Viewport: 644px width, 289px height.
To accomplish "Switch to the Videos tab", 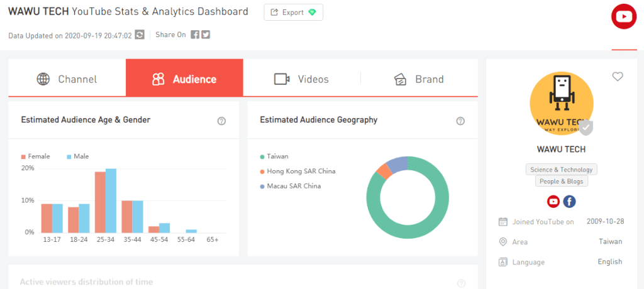I will (x=302, y=79).
